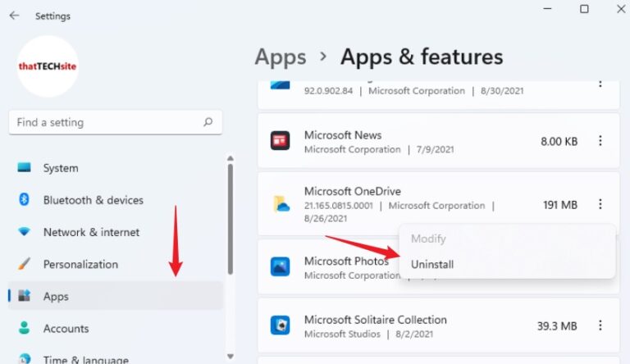
Task: Open Personalization settings
Action: click(x=116, y=264)
